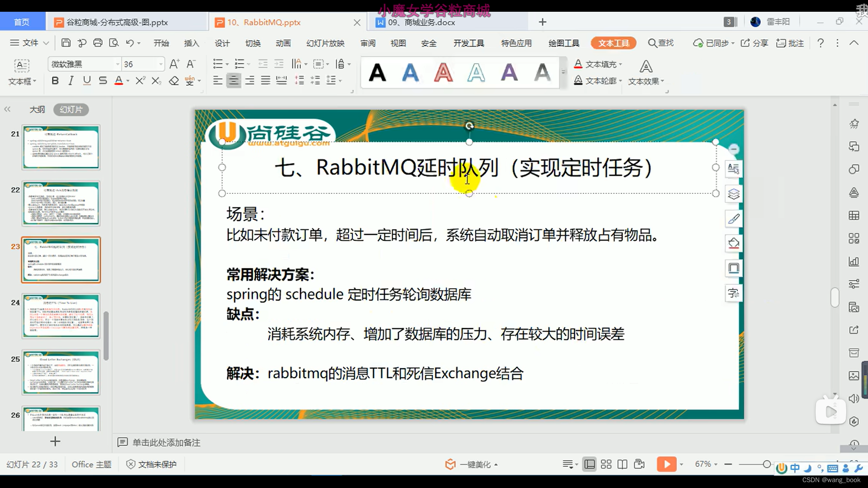Viewport: 868px width, 488px height.
Task: Decrease font size with A- icon
Action: [x=191, y=64]
